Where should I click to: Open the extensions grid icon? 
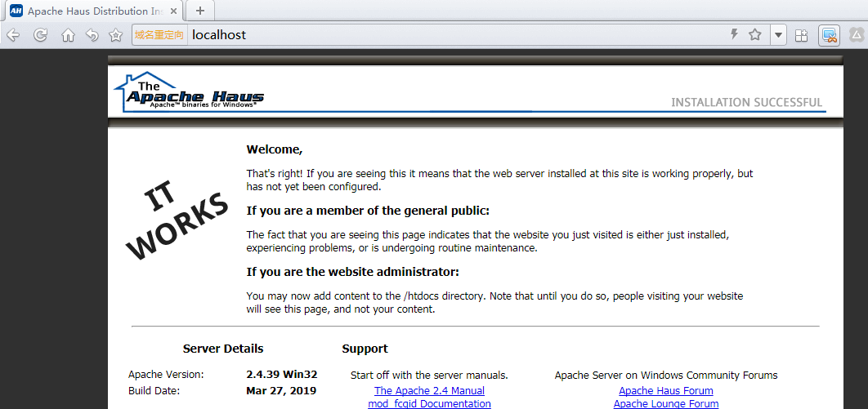pos(801,35)
